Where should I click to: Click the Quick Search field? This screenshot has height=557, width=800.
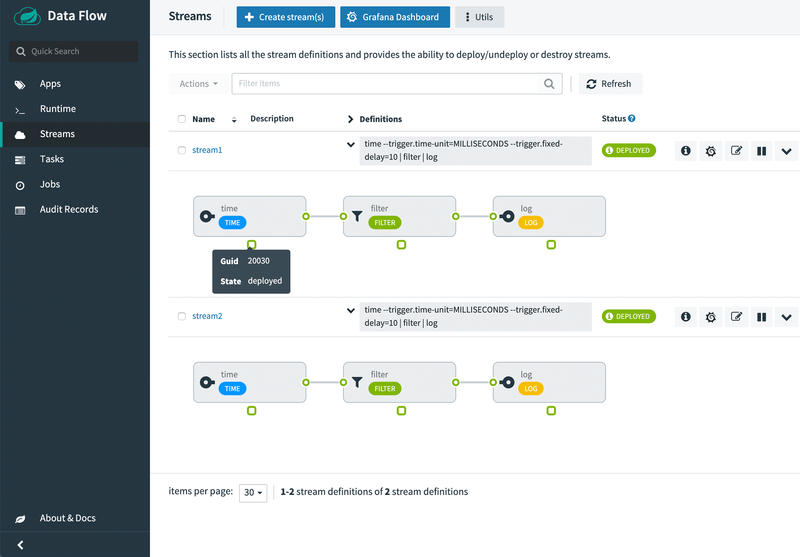coord(73,51)
